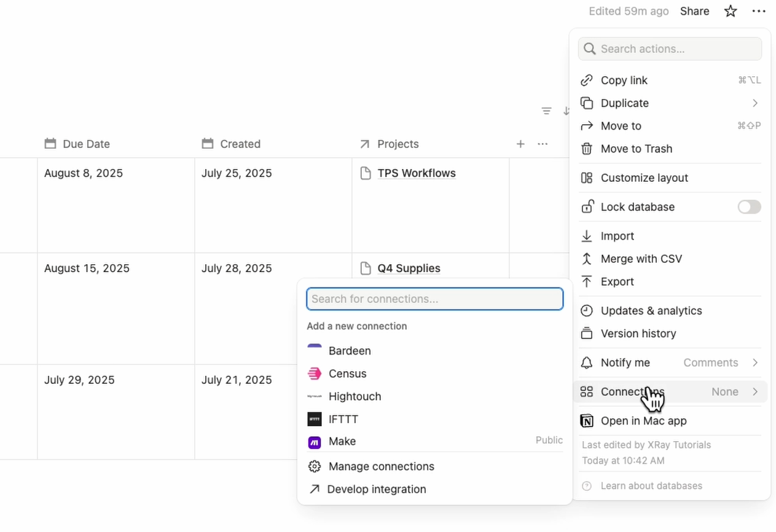Image resolution: width=776 pixels, height=532 pixels.
Task: Click the Customize layout icon
Action: tap(587, 178)
